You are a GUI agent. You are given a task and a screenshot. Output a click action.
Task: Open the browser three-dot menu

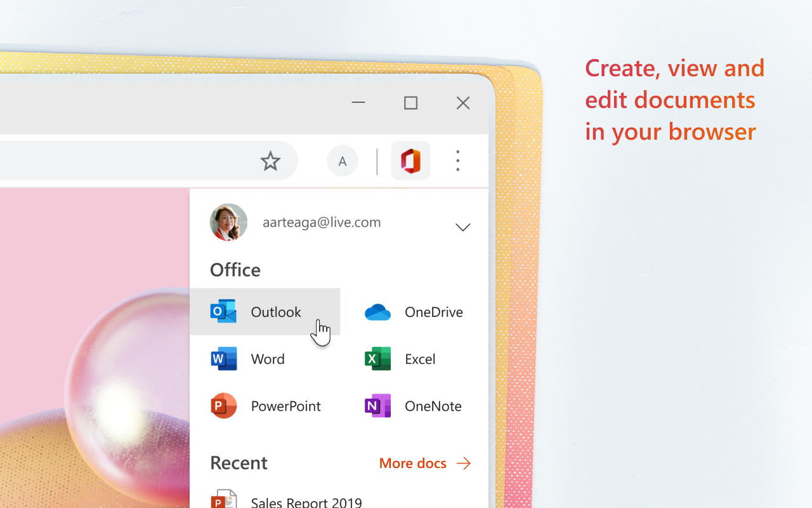tap(457, 161)
